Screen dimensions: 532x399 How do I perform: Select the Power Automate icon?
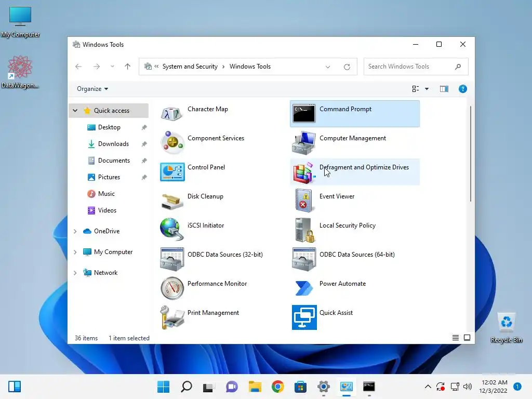(x=304, y=288)
